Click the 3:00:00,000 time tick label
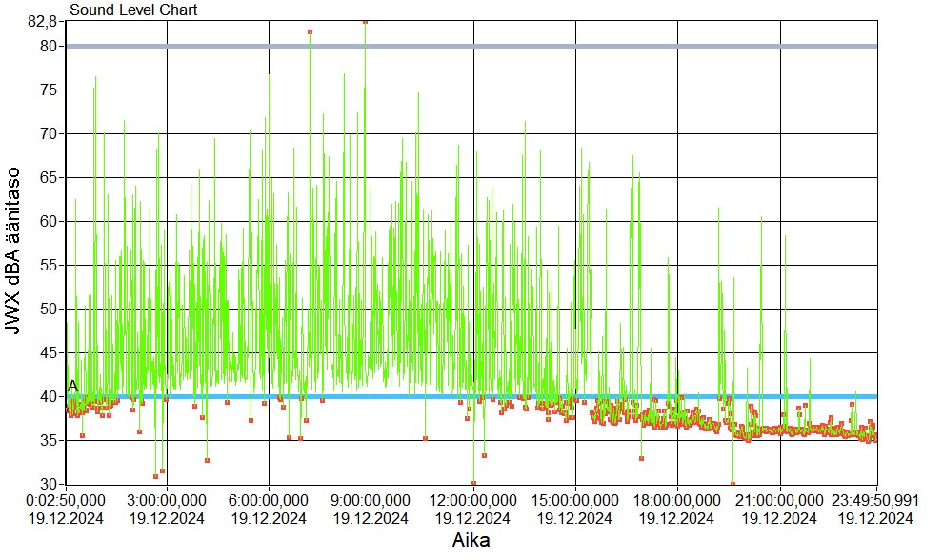The image size is (943, 560). (168, 501)
